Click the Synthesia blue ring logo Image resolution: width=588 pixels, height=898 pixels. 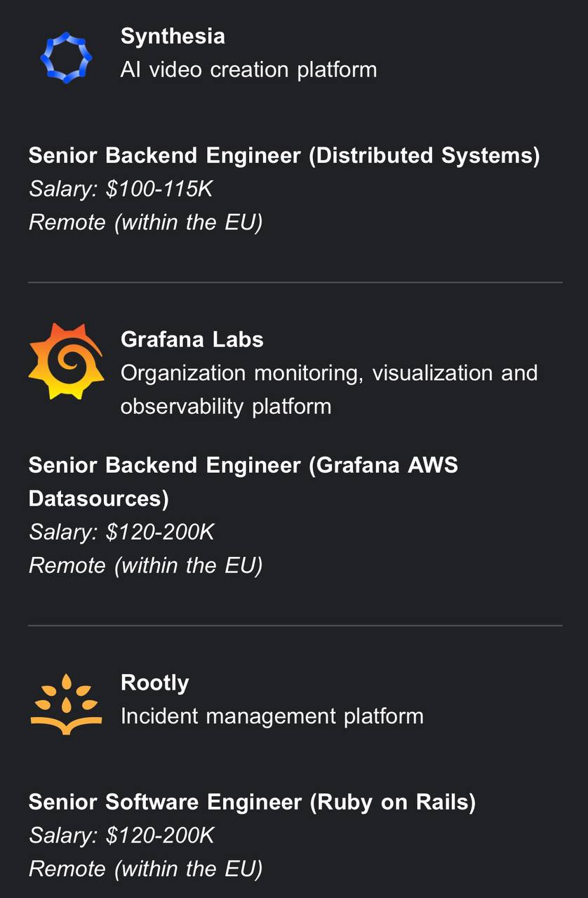[66, 57]
